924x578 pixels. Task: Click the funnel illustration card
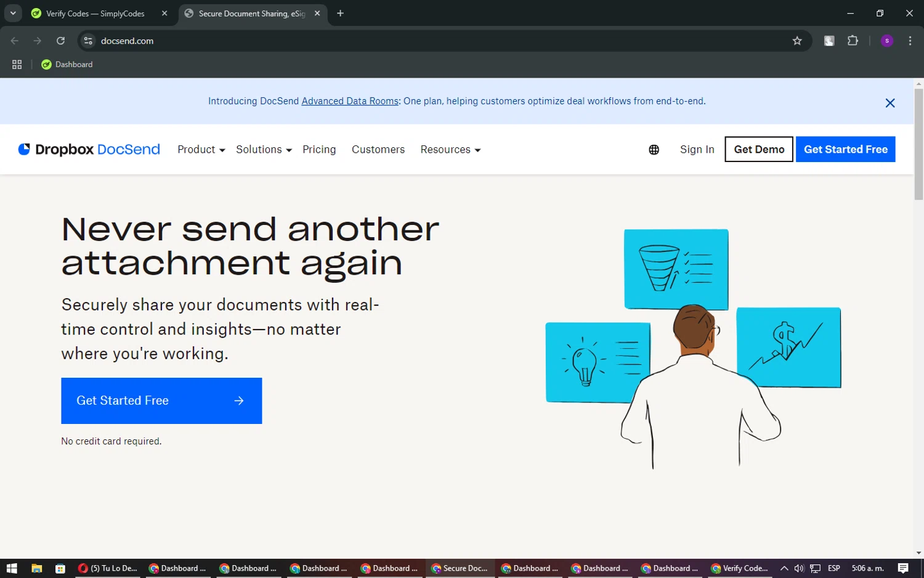676,269
